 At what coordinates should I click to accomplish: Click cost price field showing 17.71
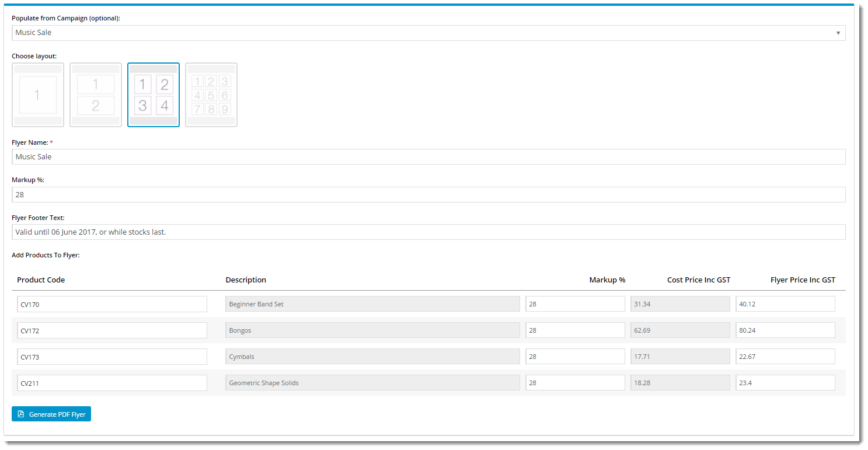[680, 357]
